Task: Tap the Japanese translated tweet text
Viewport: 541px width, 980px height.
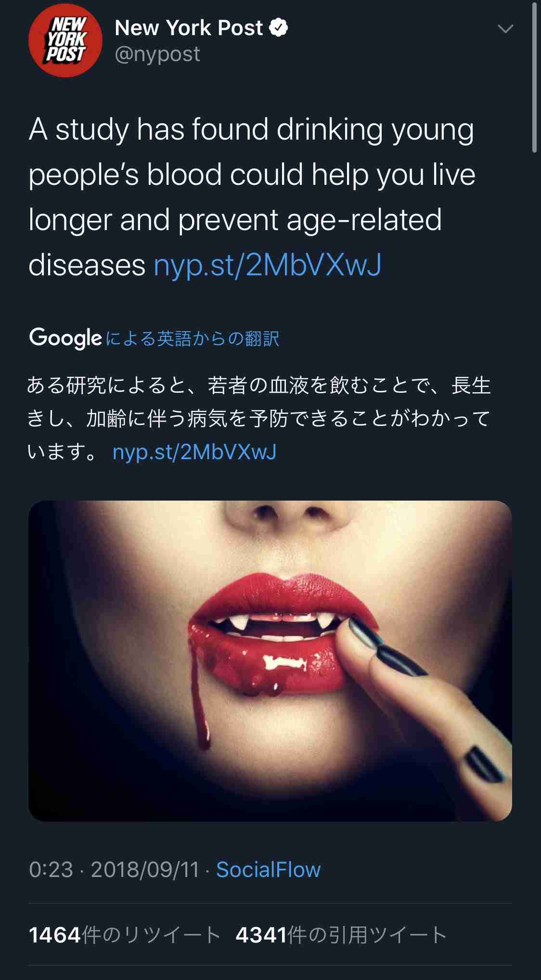Action: coord(259,418)
